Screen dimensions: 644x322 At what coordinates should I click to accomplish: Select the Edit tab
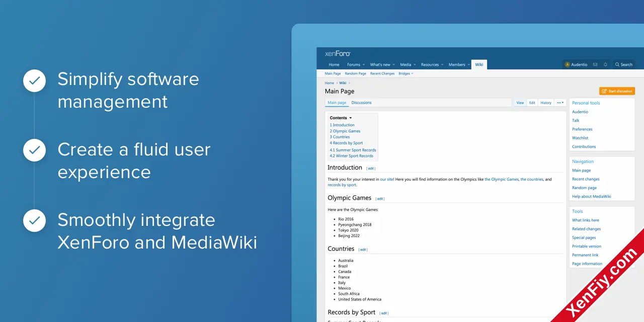click(532, 103)
